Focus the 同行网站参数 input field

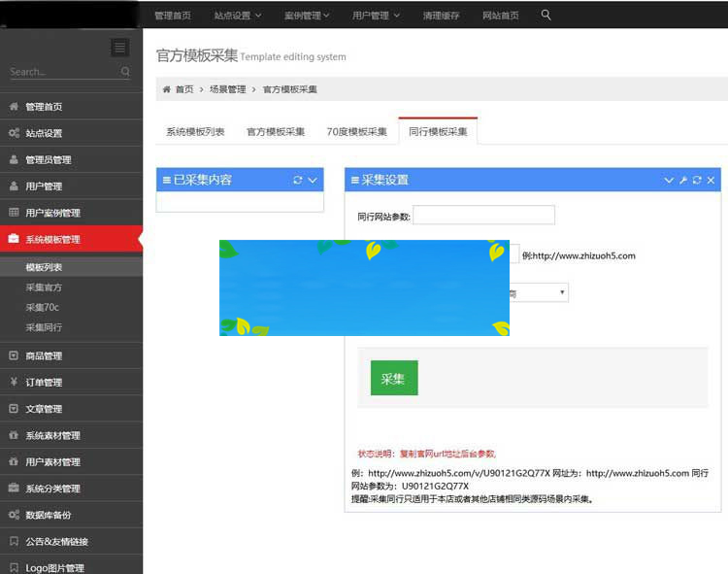483,215
